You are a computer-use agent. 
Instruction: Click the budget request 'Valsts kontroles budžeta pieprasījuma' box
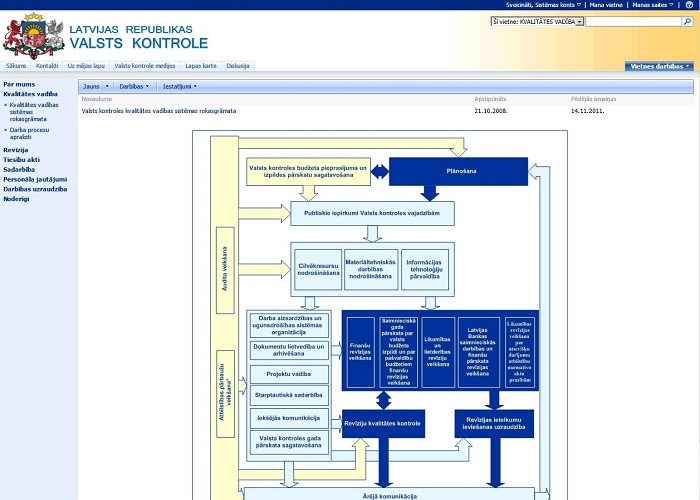308,171
